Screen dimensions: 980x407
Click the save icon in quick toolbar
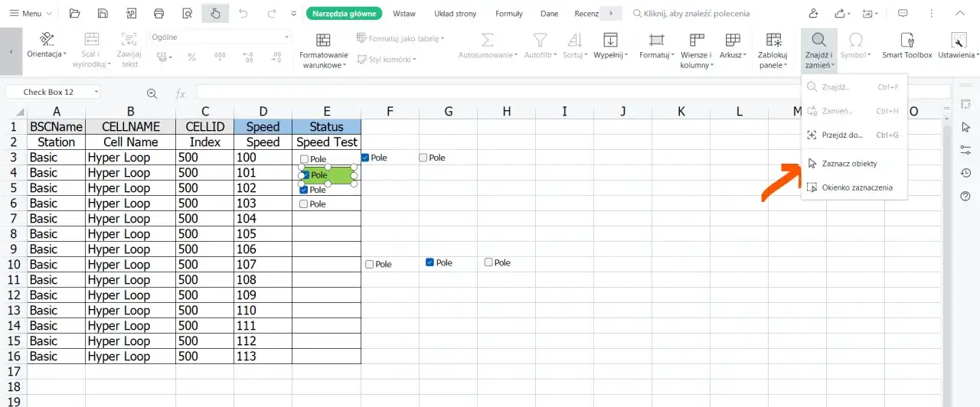[x=103, y=14]
